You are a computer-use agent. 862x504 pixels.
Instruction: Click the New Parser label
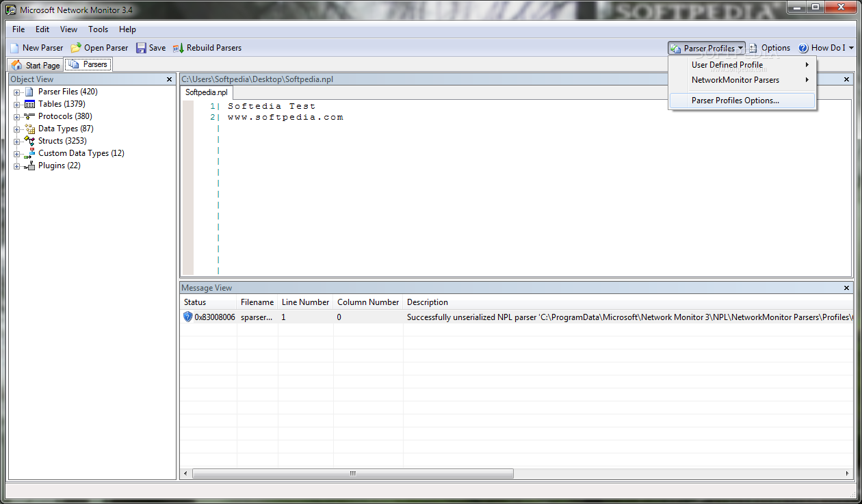point(43,48)
